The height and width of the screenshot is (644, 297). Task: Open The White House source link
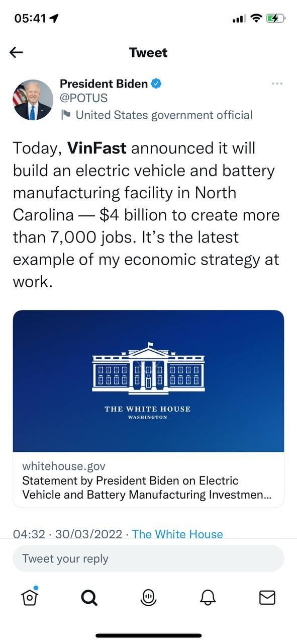[177, 534]
